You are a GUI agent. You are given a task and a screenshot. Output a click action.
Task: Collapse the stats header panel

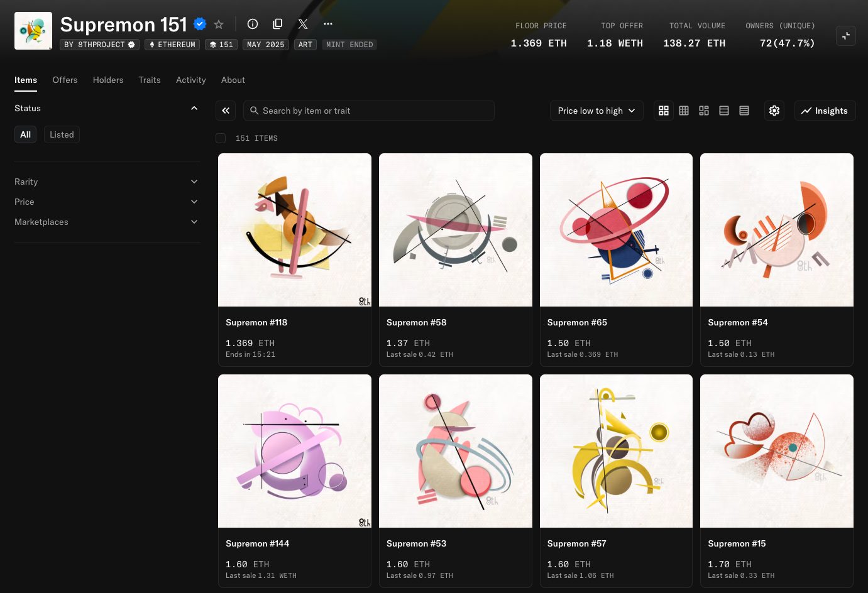(x=846, y=36)
